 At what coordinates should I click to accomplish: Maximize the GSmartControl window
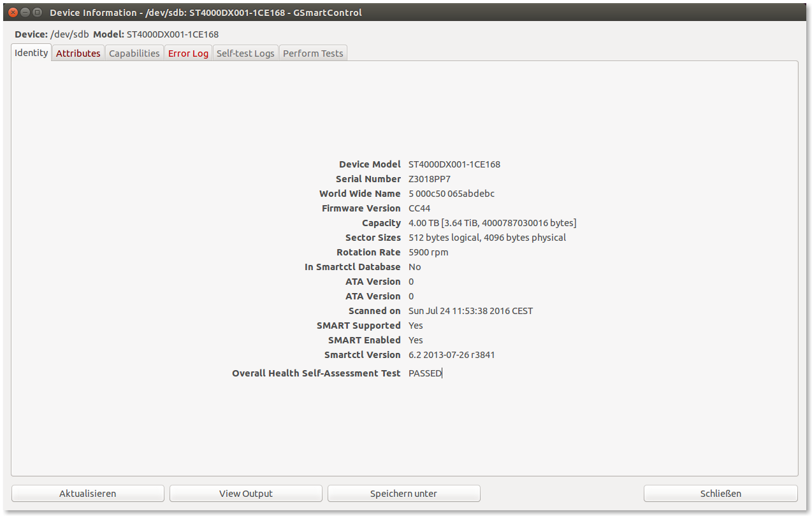[x=37, y=12]
